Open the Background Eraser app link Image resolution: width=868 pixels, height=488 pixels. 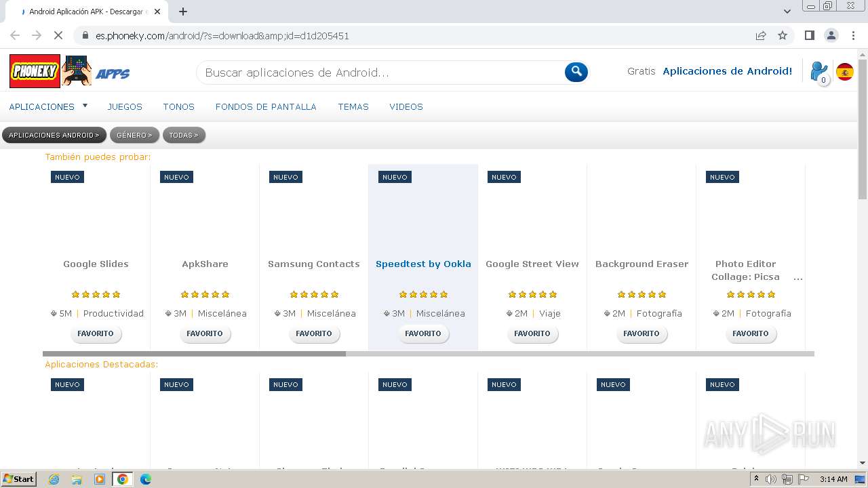coord(642,264)
